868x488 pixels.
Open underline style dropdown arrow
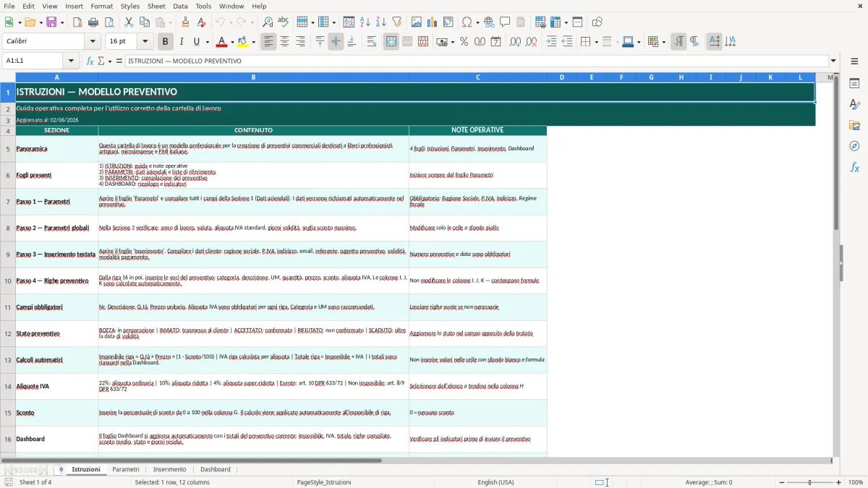[x=207, y=42]
